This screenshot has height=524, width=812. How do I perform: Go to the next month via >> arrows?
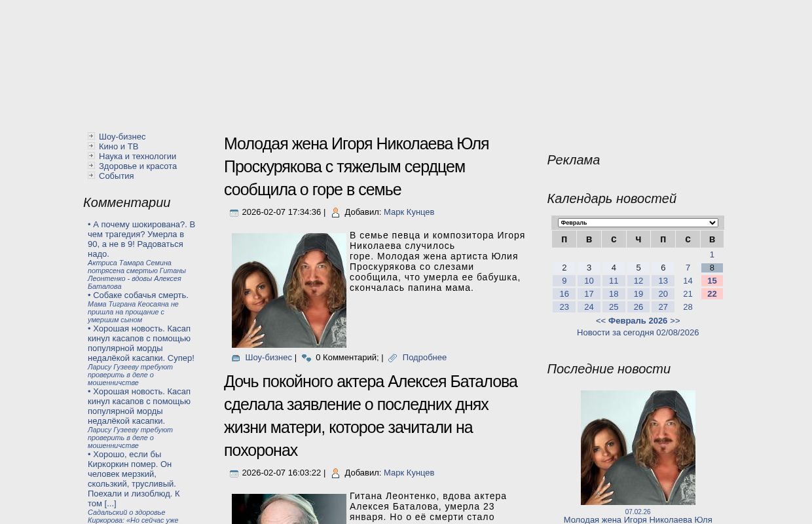point(674,321)
